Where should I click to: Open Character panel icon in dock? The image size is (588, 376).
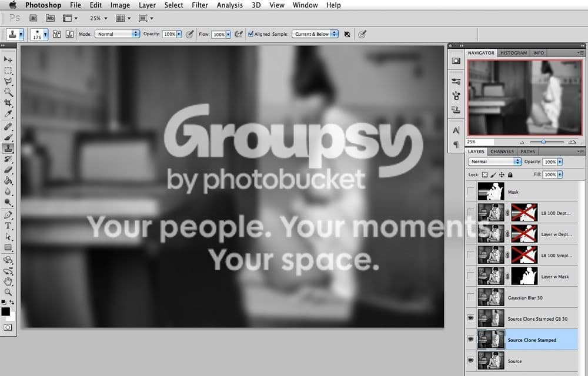[456, 130]
